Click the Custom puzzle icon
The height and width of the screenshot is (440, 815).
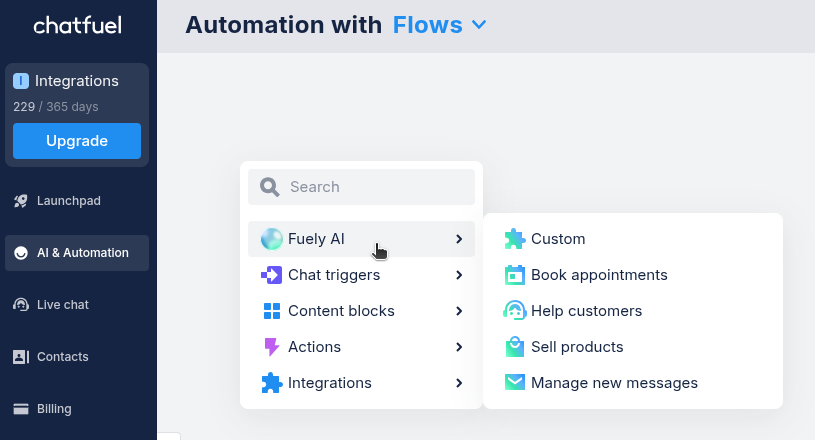(515, 239)
